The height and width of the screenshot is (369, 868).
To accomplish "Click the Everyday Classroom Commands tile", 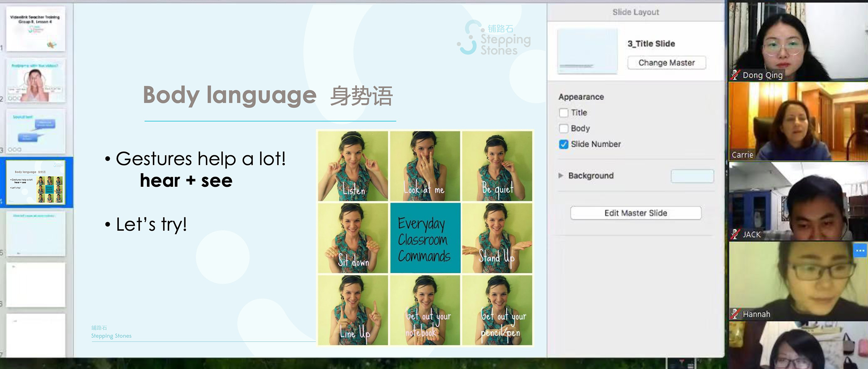I will [x=425, y=238].
